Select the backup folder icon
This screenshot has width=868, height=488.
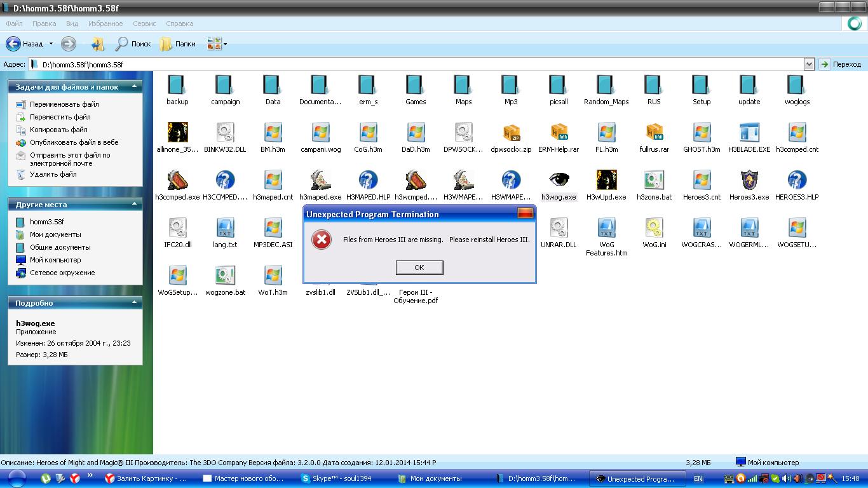(177, 85)
